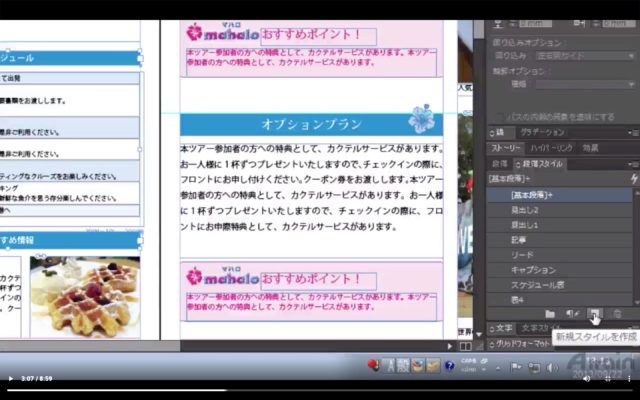
Task: Toggle the greyed path inside edge checkbox
Action: [498, 117]
